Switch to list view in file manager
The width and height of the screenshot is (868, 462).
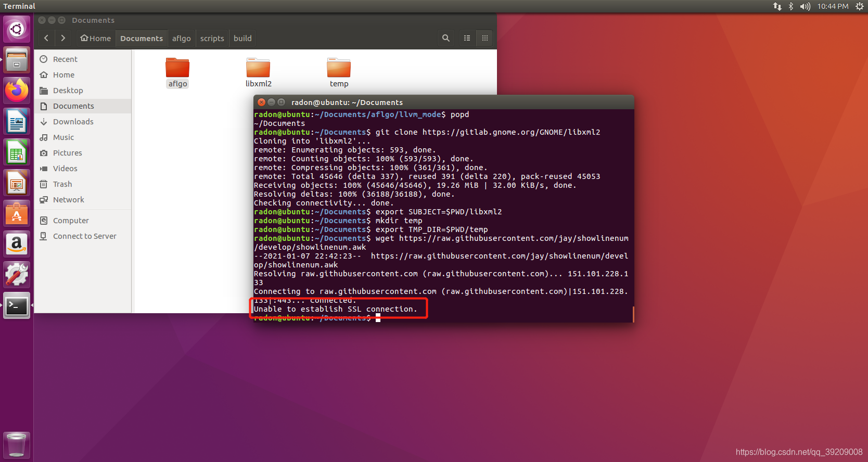point(467,38)
